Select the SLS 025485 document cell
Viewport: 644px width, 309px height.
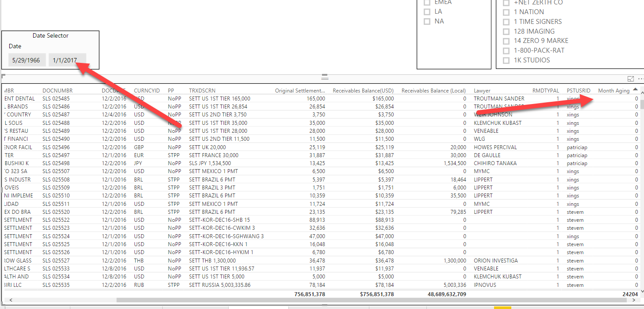[56, 98]
